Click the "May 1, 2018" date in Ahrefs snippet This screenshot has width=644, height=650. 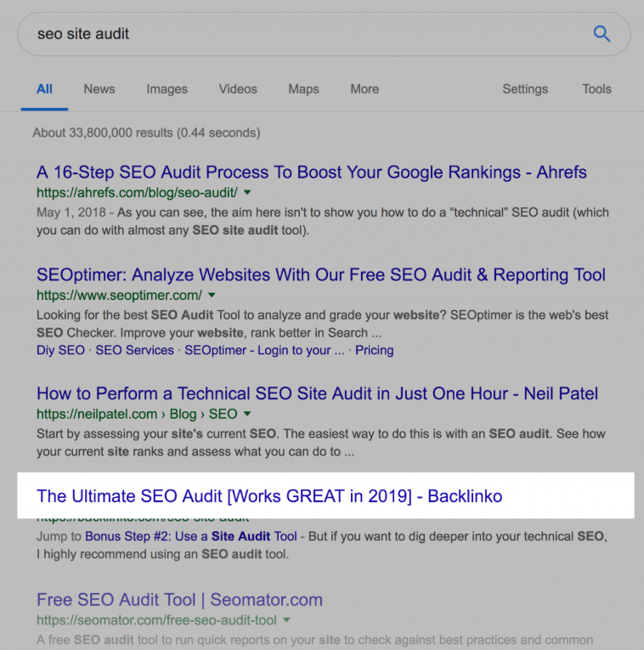(x=71, y=212)
